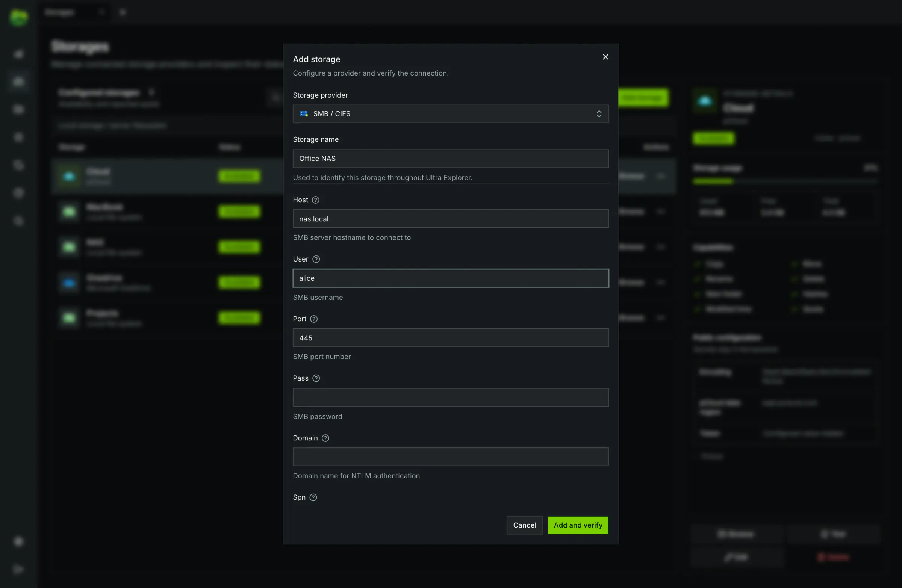Viewport: 902px width, 588px height.
Task: Focus the empty Domain field
Action: click(x=451, y=456)
